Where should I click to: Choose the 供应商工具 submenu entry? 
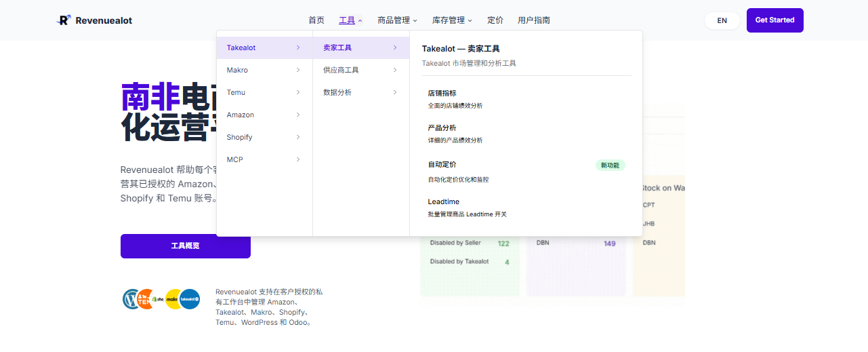click(x=361, y=70)
